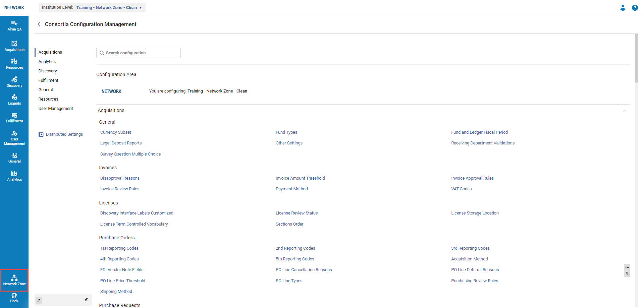This screenshot has height=308, width=644.
Task: Click the Network Zone icon
Action: (x=14, y=280)
